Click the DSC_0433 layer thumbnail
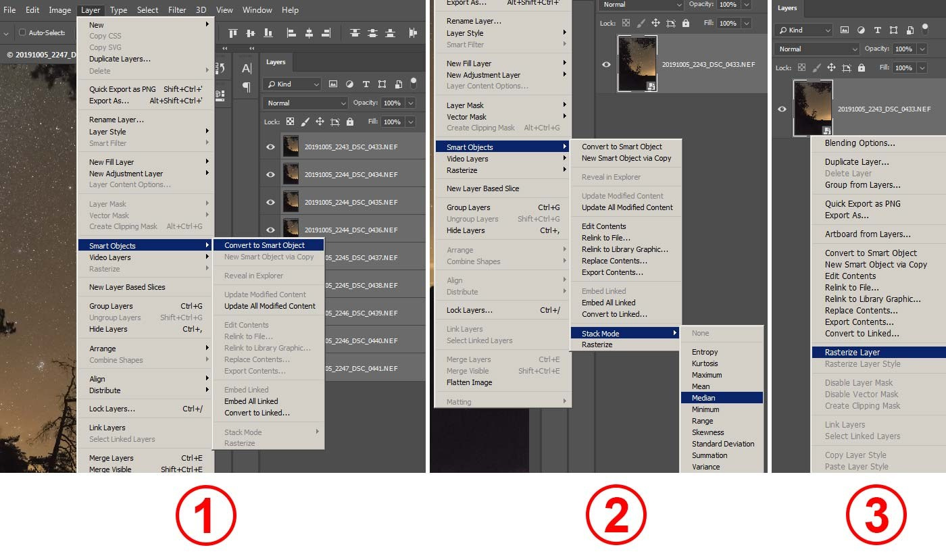 click(x=292, y=146)
